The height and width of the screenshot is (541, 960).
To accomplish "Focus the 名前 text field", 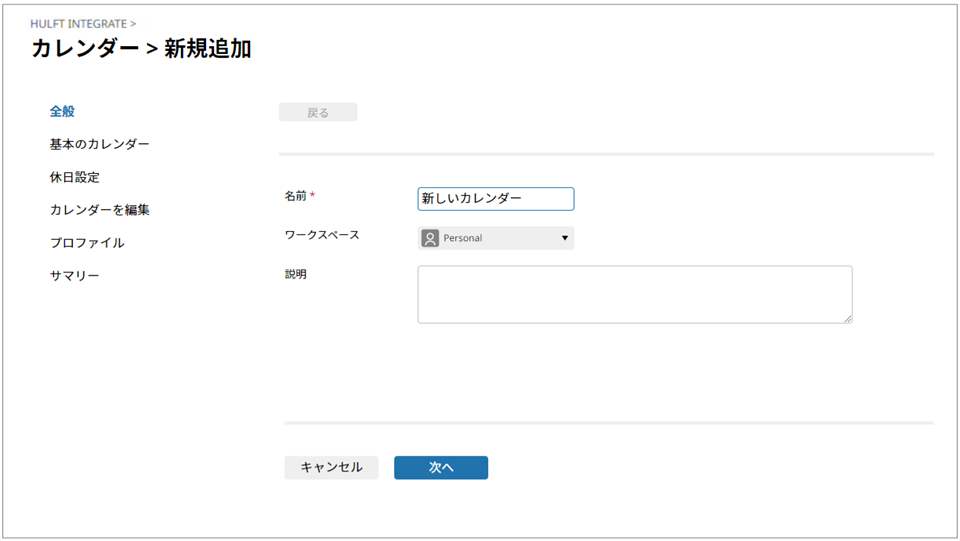I will coord(495,199).
